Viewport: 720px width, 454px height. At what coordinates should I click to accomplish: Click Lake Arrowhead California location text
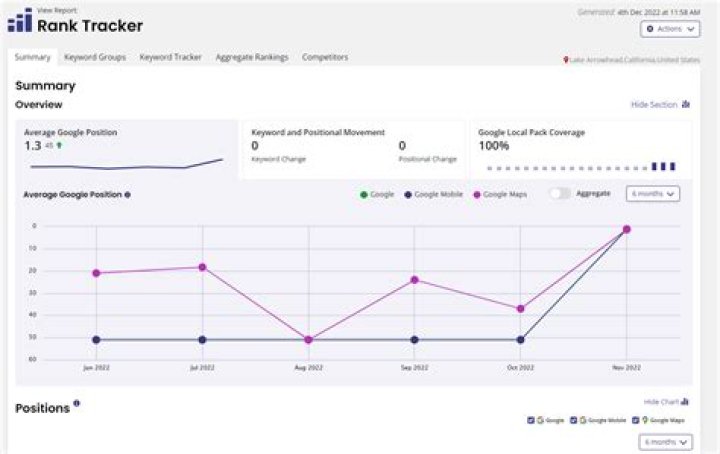(635, 60)
